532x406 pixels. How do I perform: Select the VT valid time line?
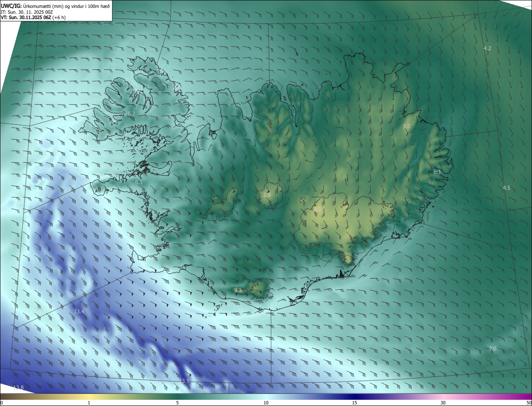coord(33,17)
